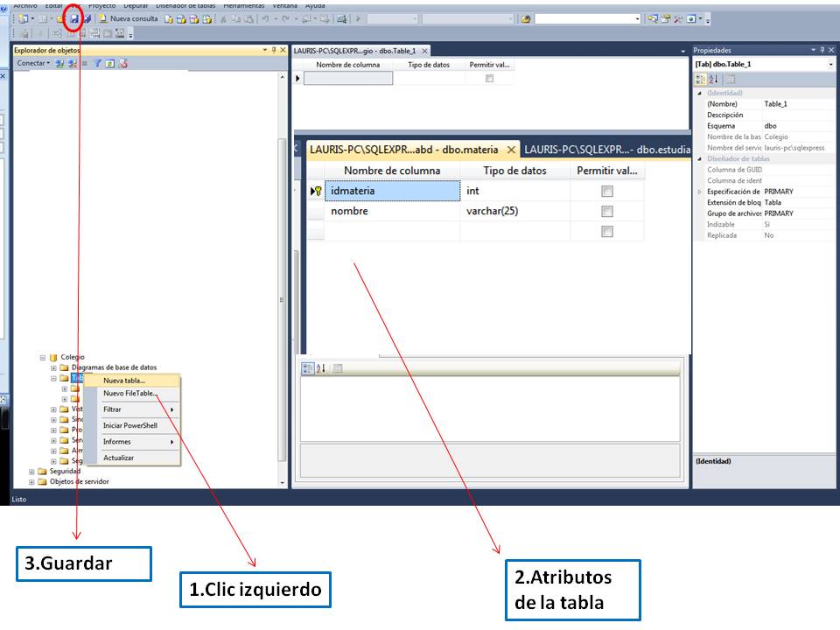840x630 pixels.
Task: Click the nombre cell in the column grid
Action: (x=350, y=211)
